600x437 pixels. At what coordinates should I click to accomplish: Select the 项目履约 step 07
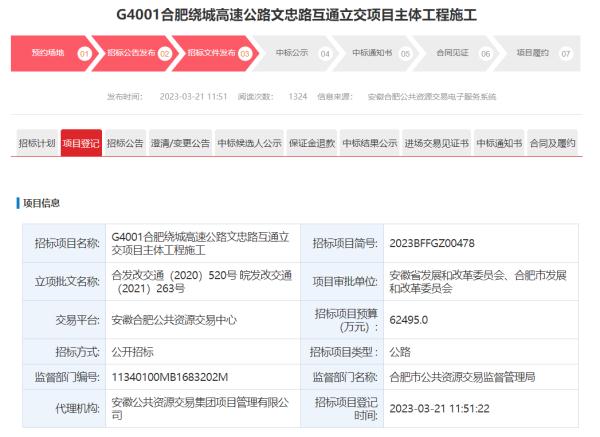538,53
